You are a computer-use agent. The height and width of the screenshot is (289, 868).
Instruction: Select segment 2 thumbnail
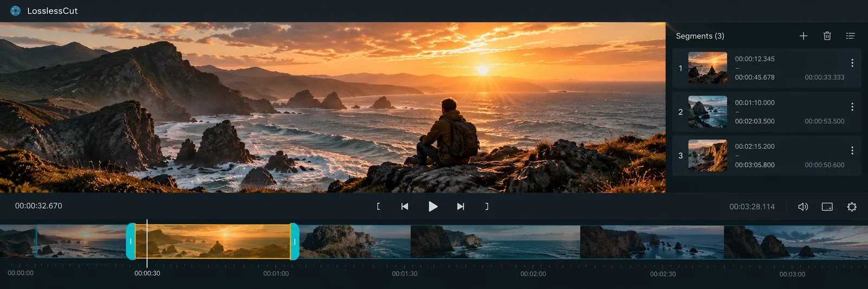click(707, 112)
